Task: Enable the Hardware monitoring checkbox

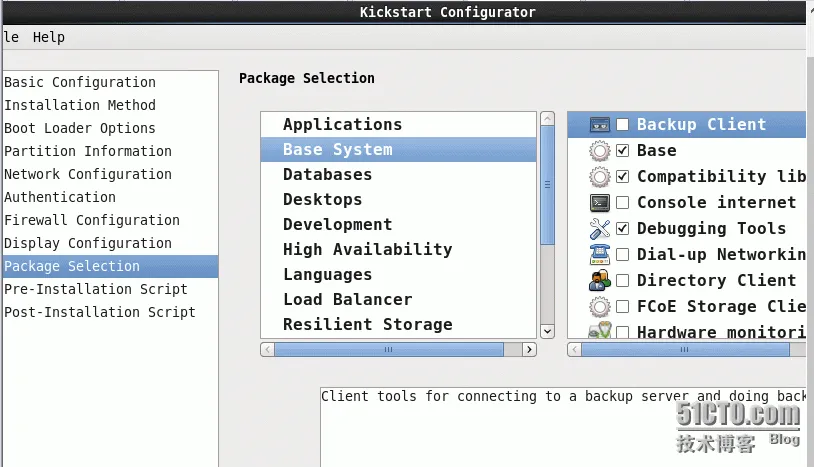Action: pos(622,332)
